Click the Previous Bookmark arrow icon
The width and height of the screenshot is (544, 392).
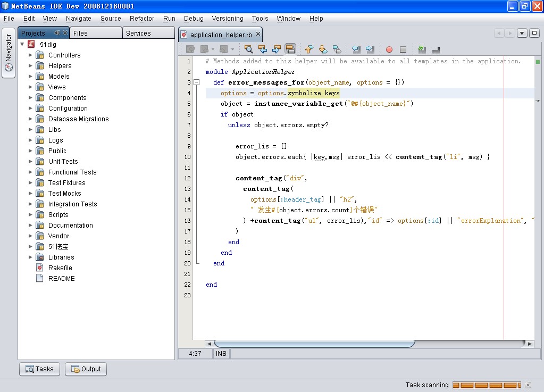click(x=308, y=49)
